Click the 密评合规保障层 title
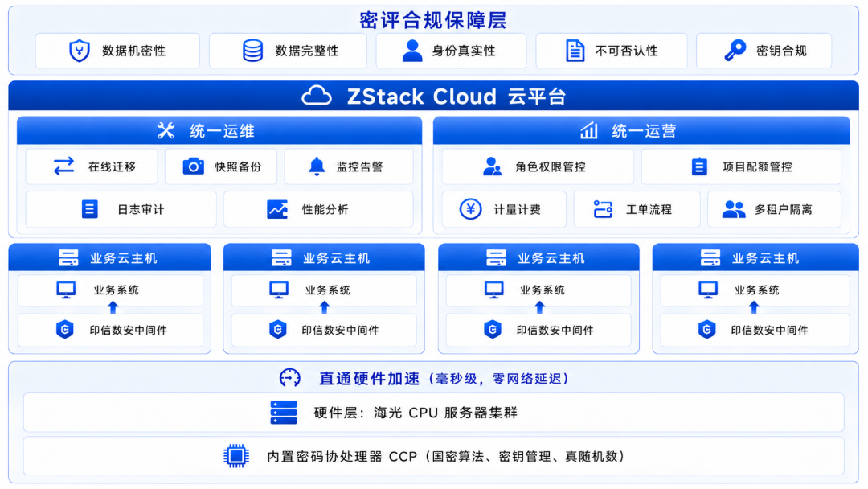Screen dimensions: 868x489 coord(433,20)
